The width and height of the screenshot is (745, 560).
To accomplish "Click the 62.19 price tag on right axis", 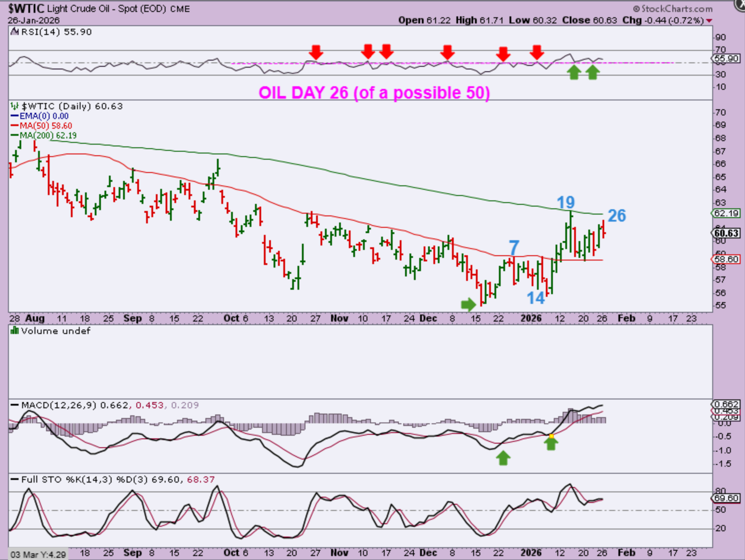I will point(726,213).
